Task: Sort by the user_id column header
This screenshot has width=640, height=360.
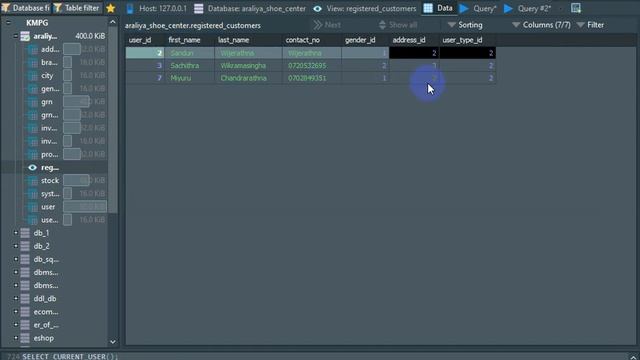Action: click(145, 40)
